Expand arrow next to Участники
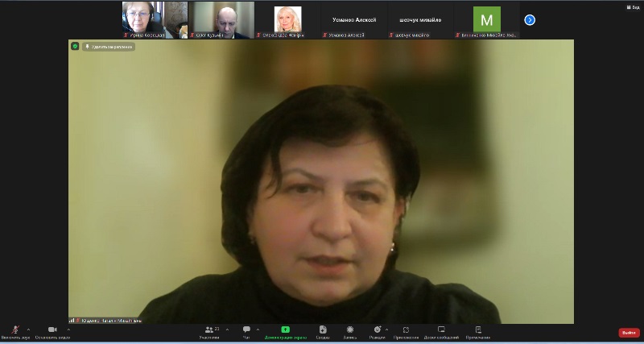 pyautogui.click(x=227, y=329)
